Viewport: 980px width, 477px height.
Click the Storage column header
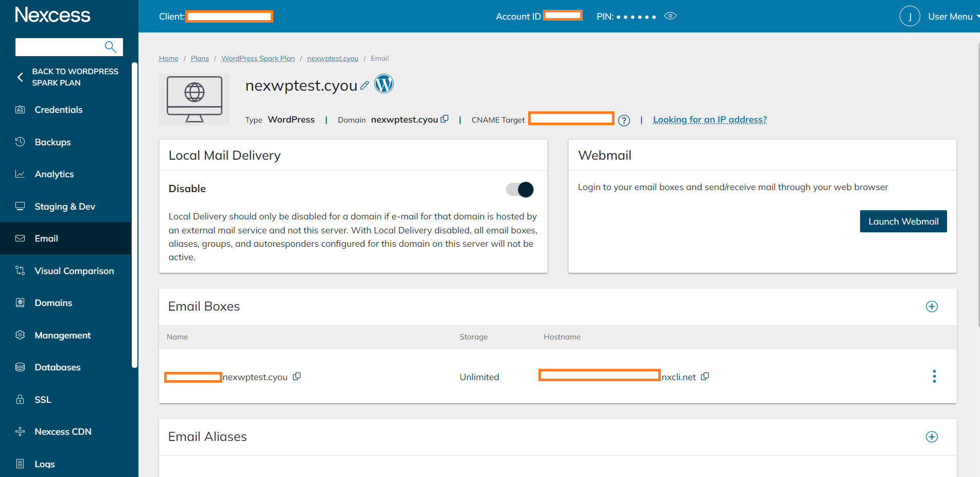(x=474, y=337)
